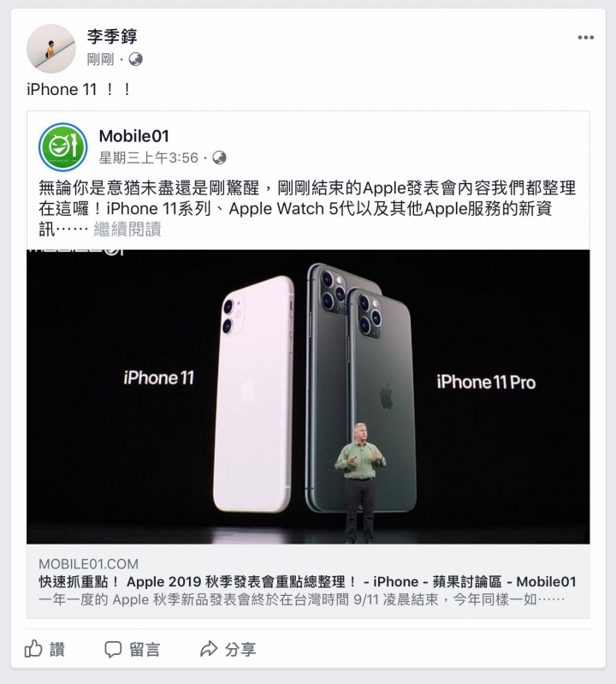Viewport: 616px width, 684px height.
Task: Open the 剛剛 post timestamp
Action: click(x=100, y=59)
